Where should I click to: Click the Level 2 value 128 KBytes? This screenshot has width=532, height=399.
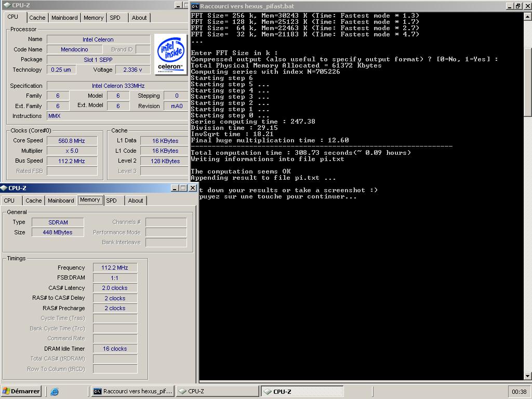pos(165,161)
